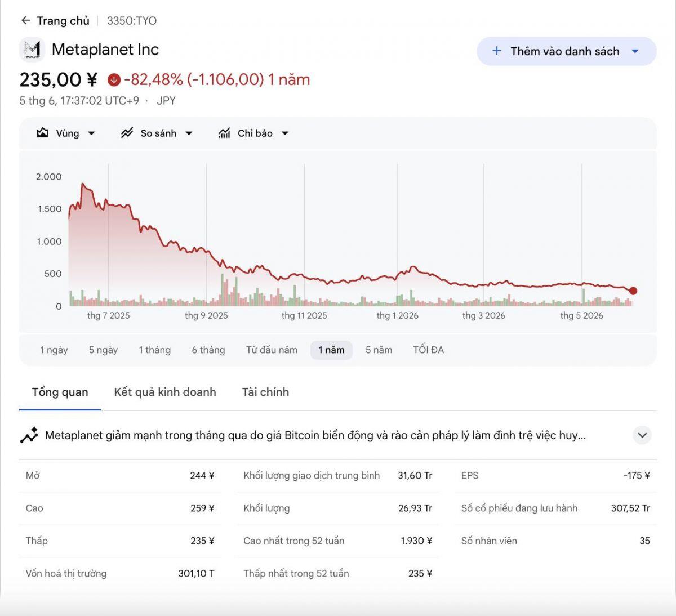The height and width of the screenshot is (616, 676).
Task: Click the Cao value 259 ¥
Action: coord(202,508)
